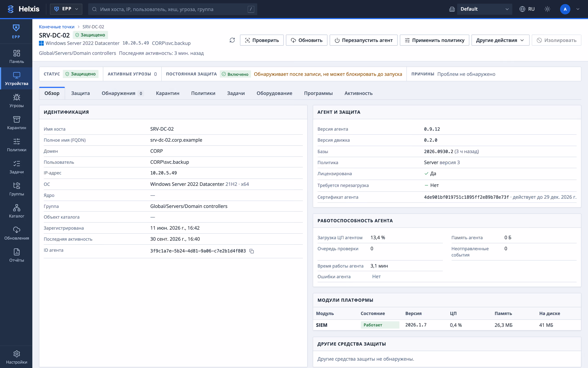The width and height of the screenshot is (588, 368).
Task: Click Перезапустить агент button
Action: (364, 40)
